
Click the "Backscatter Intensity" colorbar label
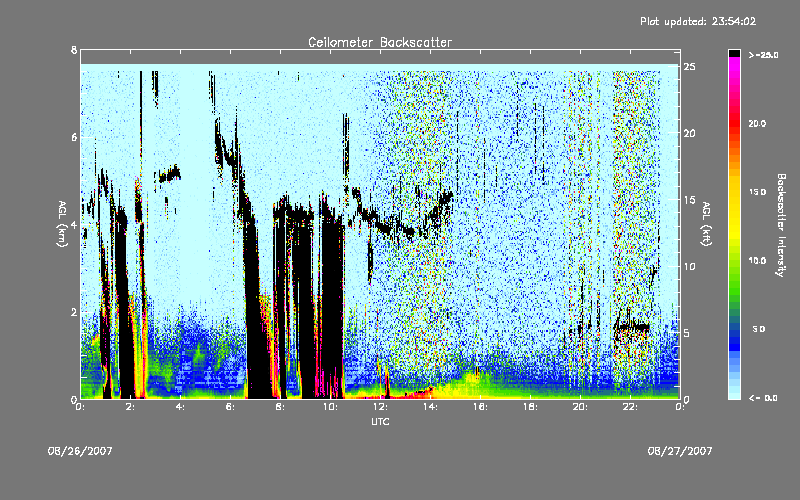(x=781, y=225)
